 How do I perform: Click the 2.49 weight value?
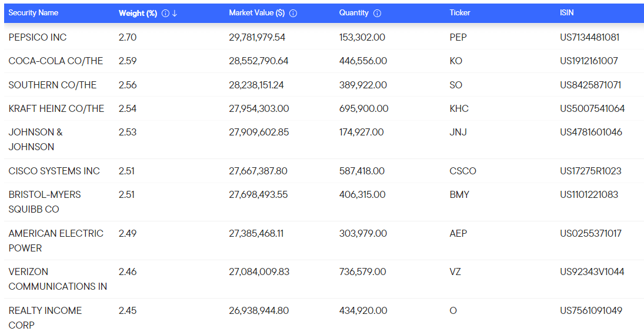coord(127,234)
